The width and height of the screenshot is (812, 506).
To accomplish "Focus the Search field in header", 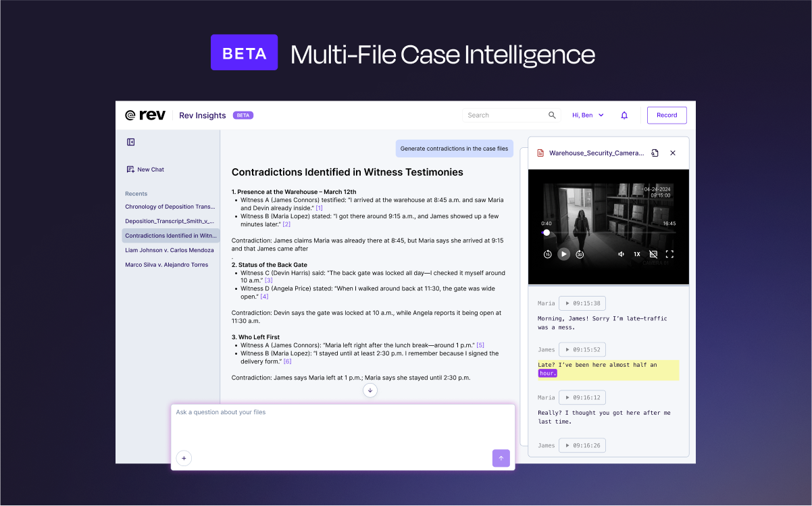I will point(511,116).
